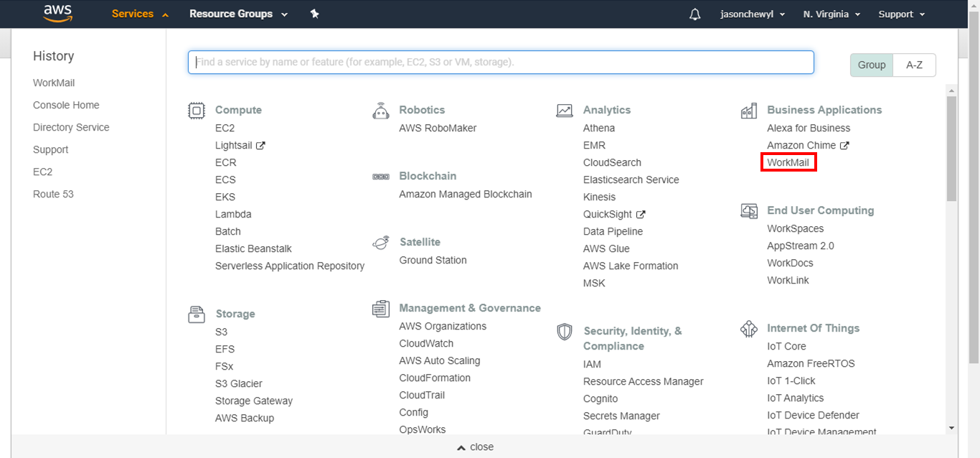Viewport: 980px width, 458px height.
Task: Click the Satellite category icon
Action: [x=381, y=243]
